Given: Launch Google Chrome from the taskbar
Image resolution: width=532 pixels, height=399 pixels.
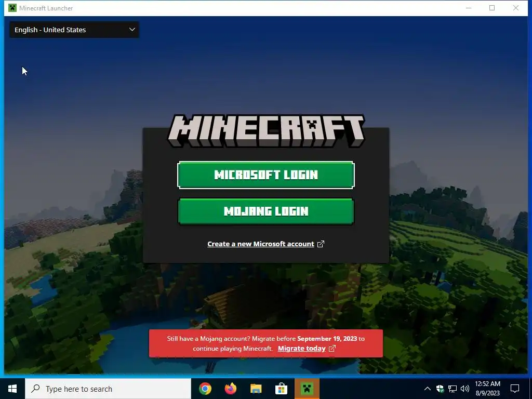Looking at the screenshot, I should point(205,389).
